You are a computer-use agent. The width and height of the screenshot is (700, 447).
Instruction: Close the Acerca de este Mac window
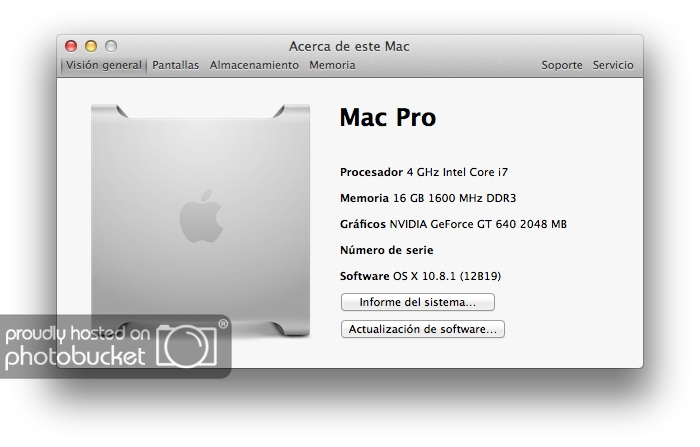[71, 46]
